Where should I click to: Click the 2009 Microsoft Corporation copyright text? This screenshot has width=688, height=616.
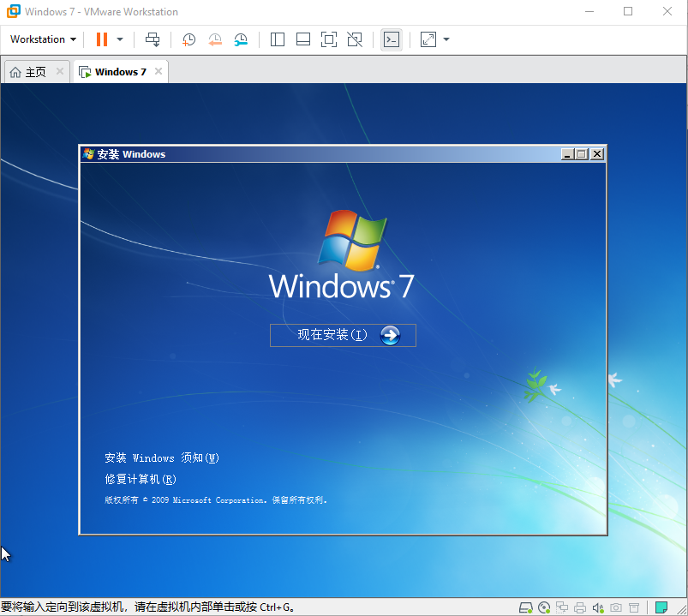[216, 500]
